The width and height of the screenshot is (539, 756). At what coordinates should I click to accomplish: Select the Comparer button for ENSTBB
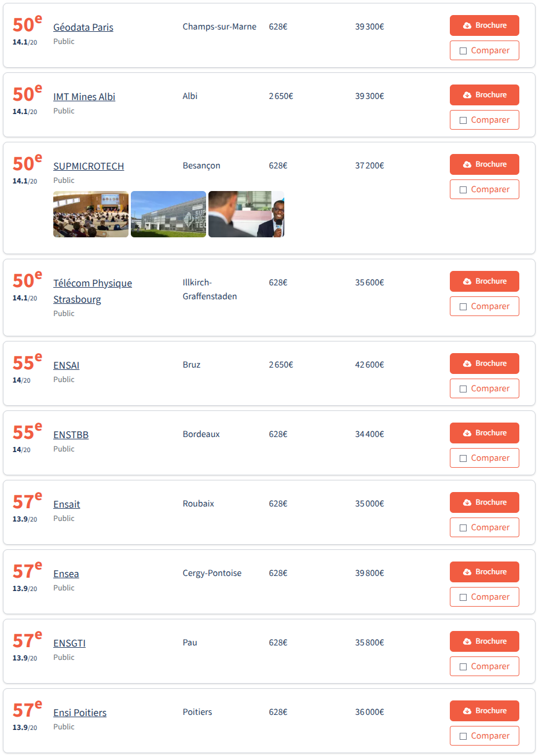(x=484, y=458)
